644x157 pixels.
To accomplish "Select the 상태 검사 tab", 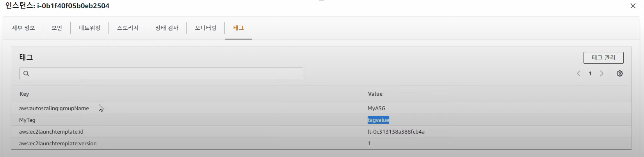I will click(167, 28).
